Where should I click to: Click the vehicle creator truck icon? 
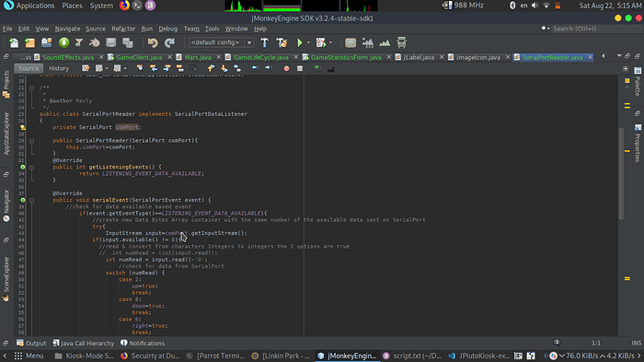coord(401,42)
